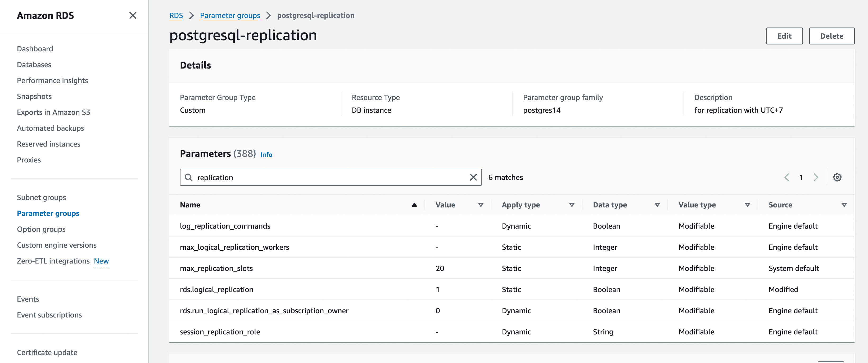868x363 pixels.
Task: Open Subnet groups
Action: pos(42,197)
